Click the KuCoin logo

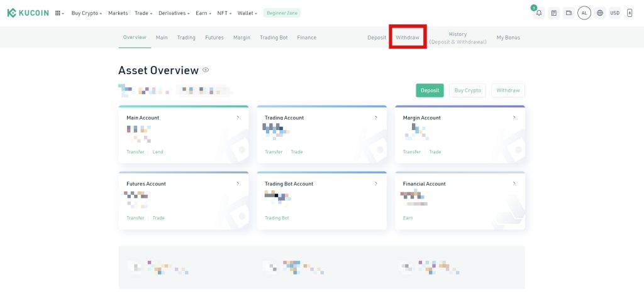[28, 13]
